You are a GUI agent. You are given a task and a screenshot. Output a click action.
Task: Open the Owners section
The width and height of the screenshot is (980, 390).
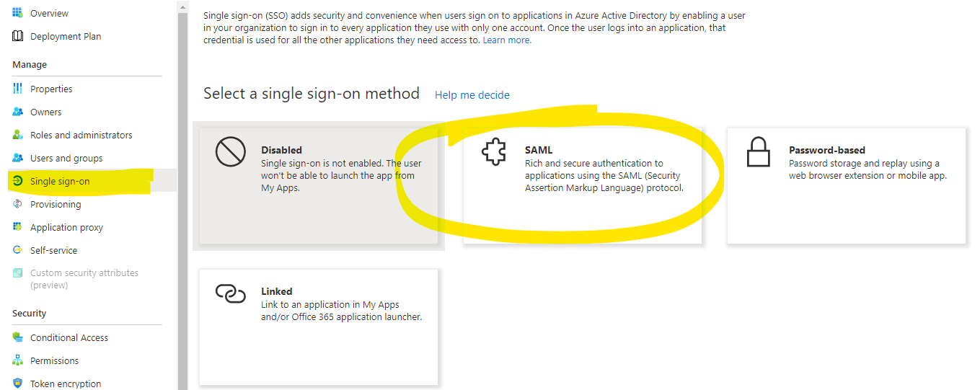(x=45, y=112)
